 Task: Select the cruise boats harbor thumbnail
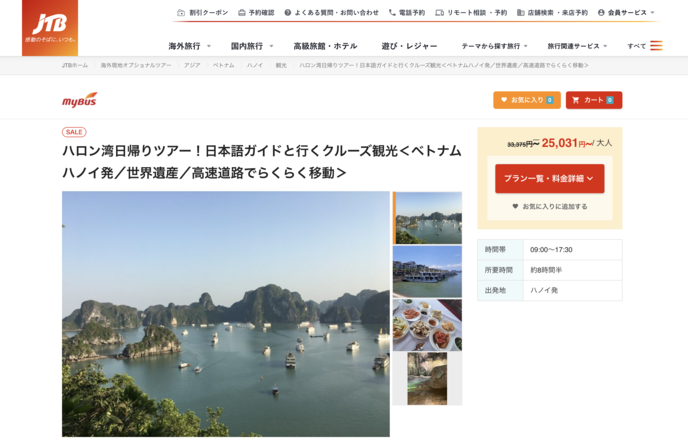427,272
